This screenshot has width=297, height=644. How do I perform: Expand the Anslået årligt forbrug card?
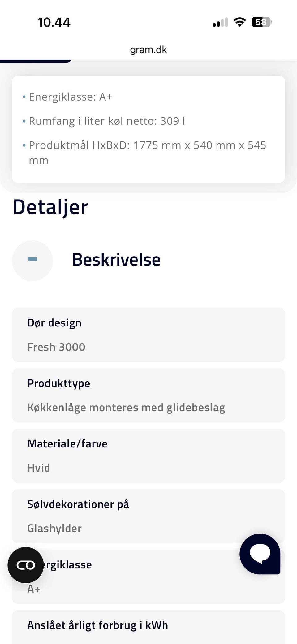click(x=148, y=625)
